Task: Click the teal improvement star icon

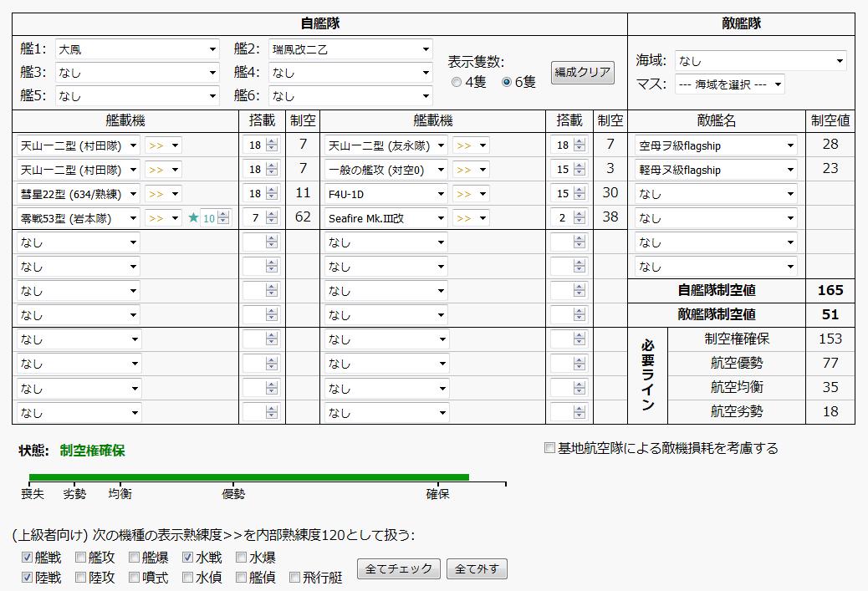Action: (193, 217)
